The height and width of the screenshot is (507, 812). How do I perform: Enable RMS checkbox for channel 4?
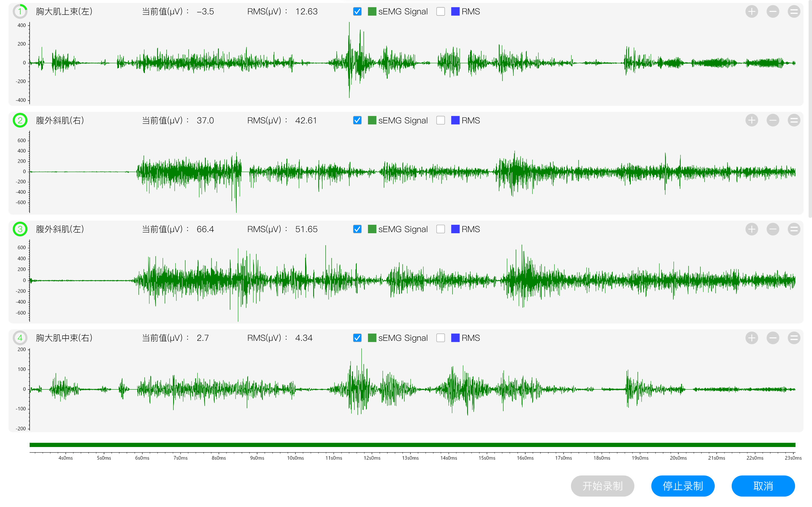(441, 338)
